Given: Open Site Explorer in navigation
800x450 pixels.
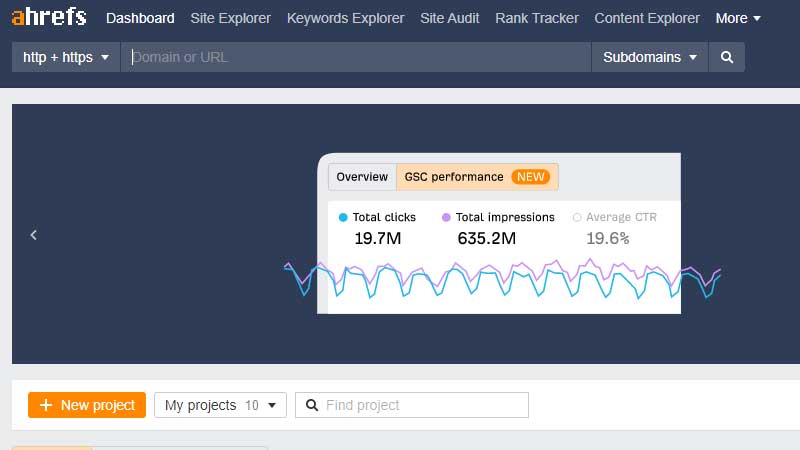Looking at the screenshot, I should click(x=231, y=18).
